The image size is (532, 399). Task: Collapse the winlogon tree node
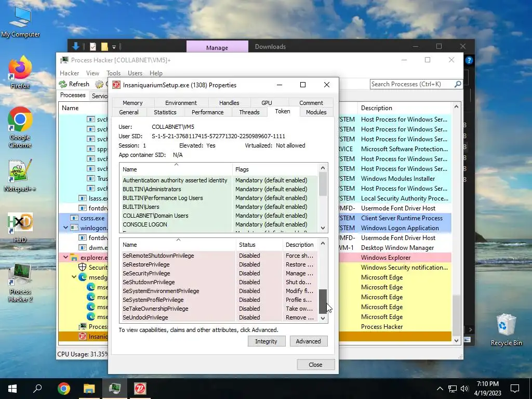pos(66,228)
